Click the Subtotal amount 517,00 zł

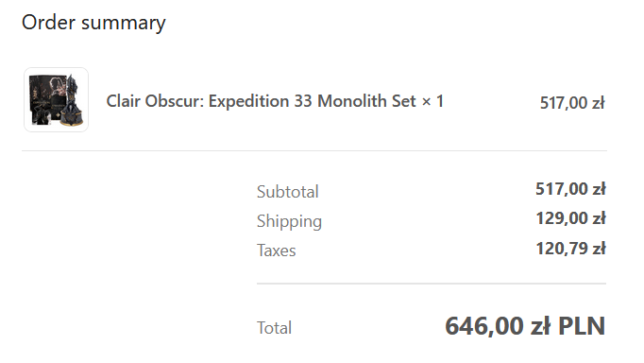[570, 189]
